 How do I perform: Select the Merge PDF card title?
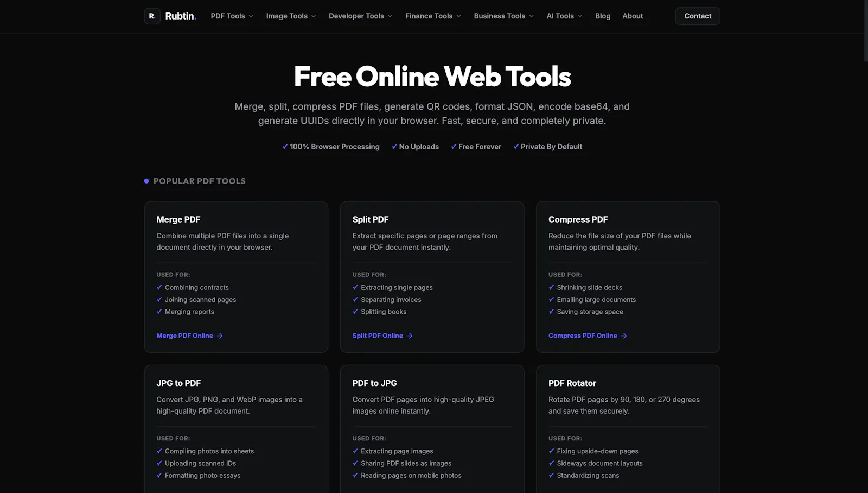click(x=178, y=219)
